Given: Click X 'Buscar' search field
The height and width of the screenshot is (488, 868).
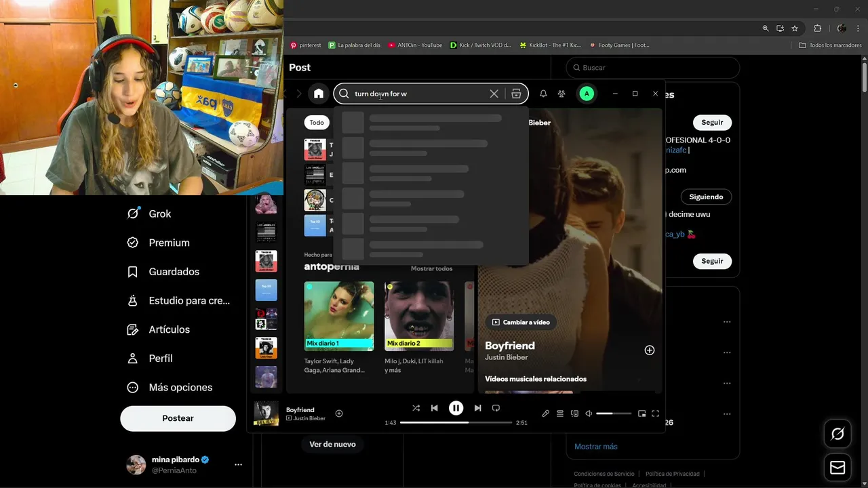Looking at the screenshot, I should [653, 68].
